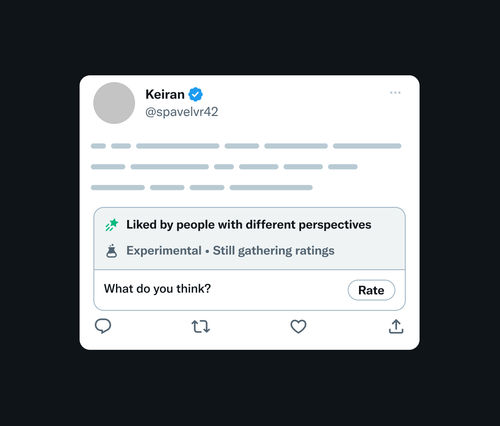Retweet the post using the arrows icon
Viewport: 500px width, 426px height.
[x=201, y=327]
